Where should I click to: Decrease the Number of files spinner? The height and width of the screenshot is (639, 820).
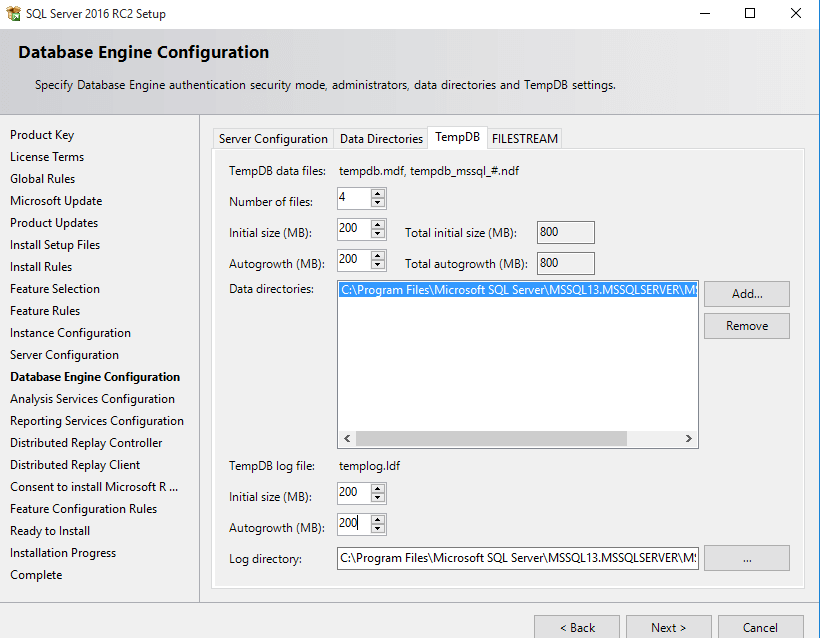pyautogui.click(x=377, y=203)
